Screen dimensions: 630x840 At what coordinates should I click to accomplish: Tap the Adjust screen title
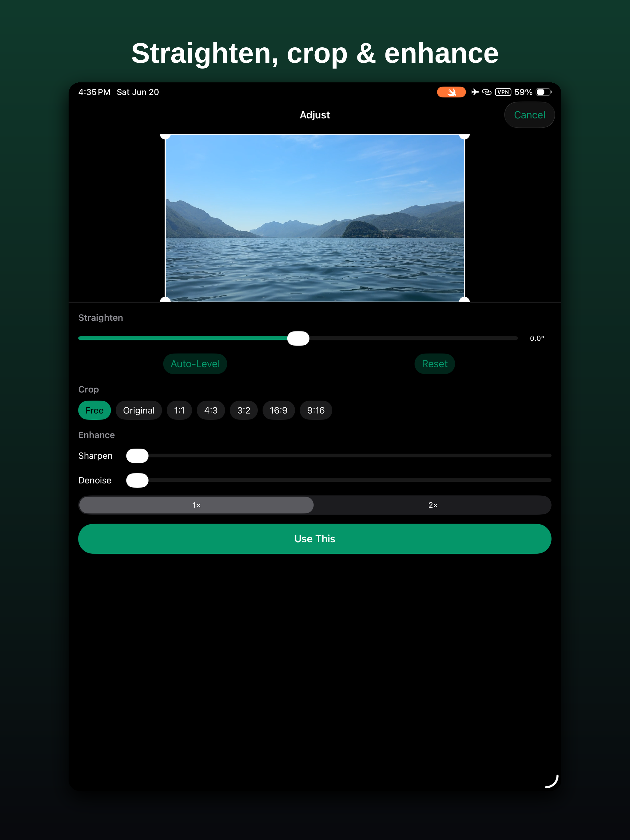click(315, 115)
